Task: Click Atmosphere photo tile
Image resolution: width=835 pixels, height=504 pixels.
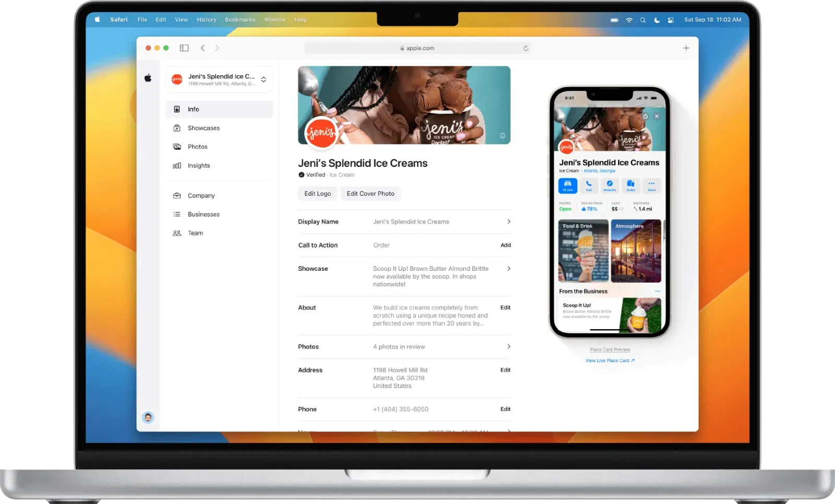Action: 636,251
